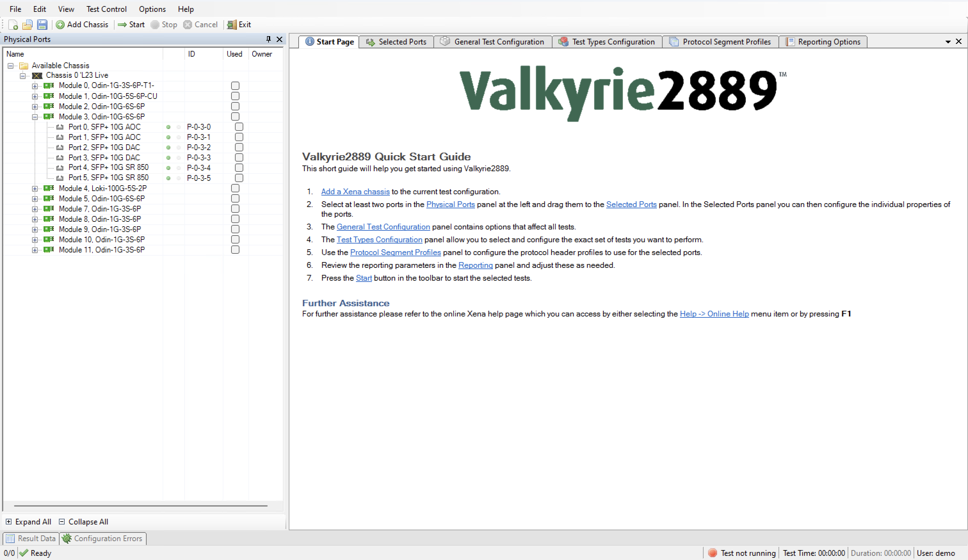Click the Port 5 SFP+ 10G SR 850 port icon

[x=60, y=178]
